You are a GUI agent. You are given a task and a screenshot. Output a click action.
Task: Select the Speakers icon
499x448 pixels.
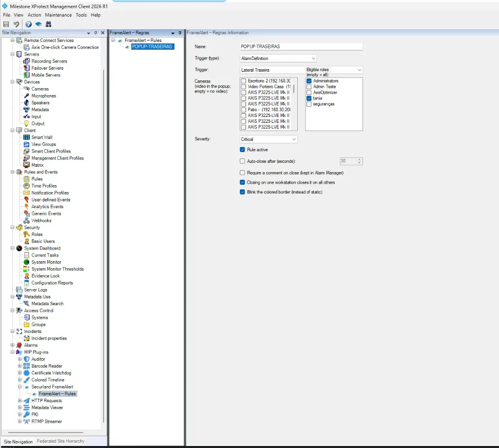pos(27,103)
